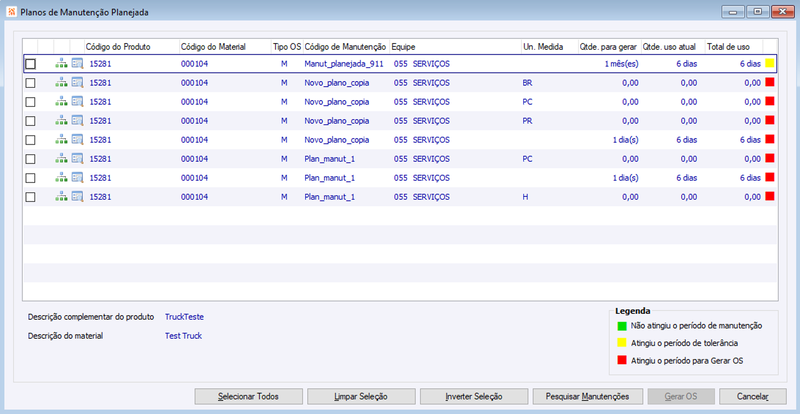This screenshot has height=414, width=800.
Task: Click the application icon in title bar
Action: pyautogui.click(x=12, y=12)
